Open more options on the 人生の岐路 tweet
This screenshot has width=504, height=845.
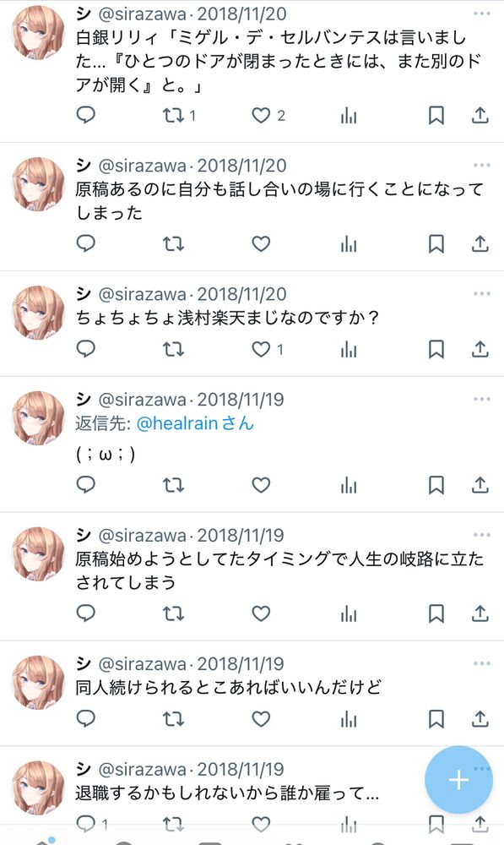click(x=482, y=535)
